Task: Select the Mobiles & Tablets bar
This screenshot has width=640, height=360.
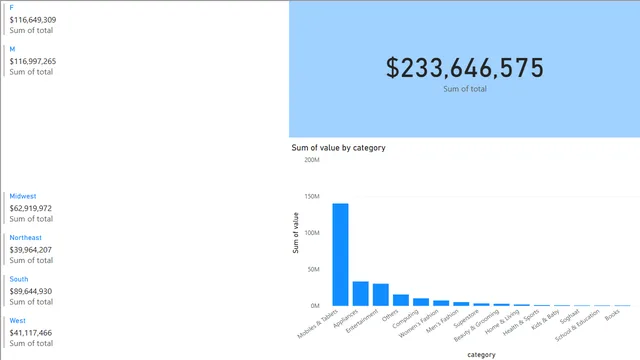Action: 340,255
